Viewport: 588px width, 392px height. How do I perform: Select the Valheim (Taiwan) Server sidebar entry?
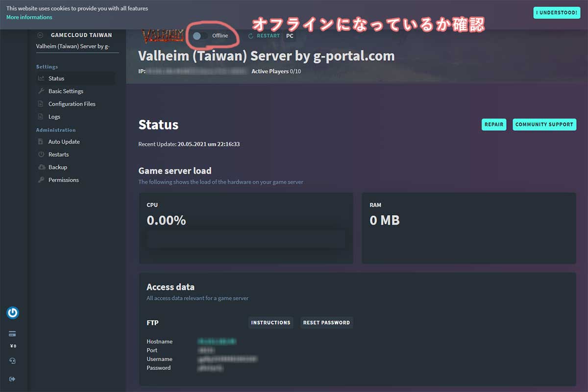73,47
